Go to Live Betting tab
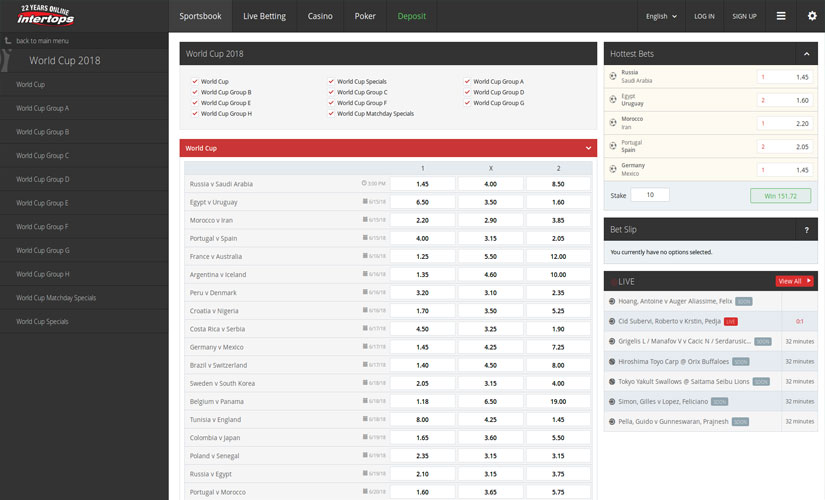The height and width of the screenshot is (500, 825). coord(264,16)
